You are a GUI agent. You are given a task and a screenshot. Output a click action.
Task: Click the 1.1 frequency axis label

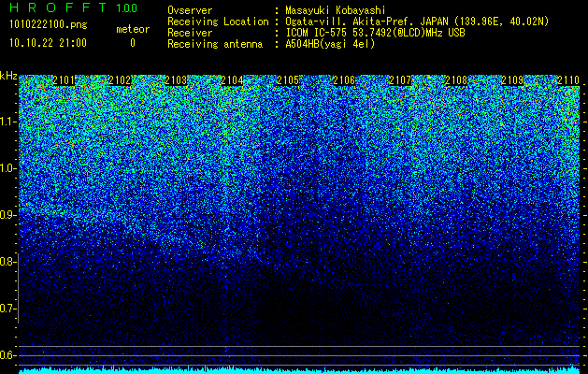point(7,122)
